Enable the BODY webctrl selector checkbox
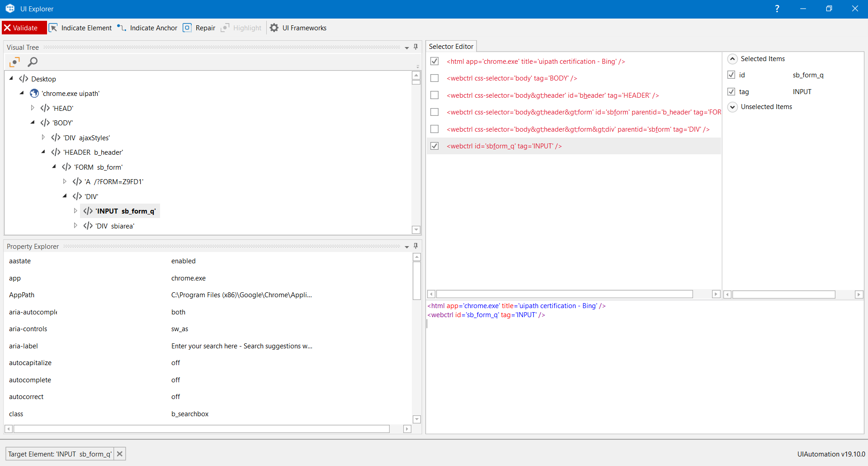868x466 pixels. [434, 78]
